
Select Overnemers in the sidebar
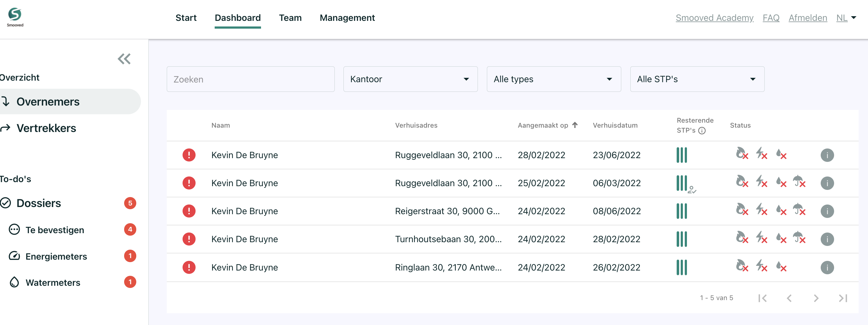pos(70,101)
